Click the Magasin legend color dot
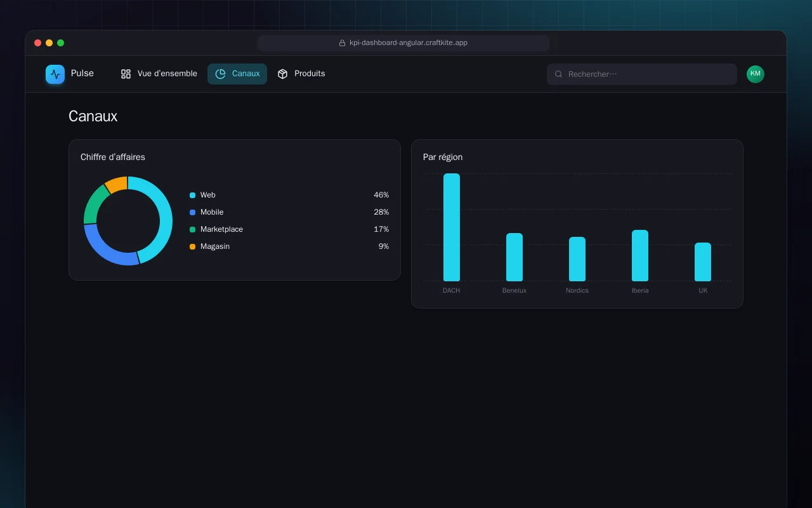 192,246
